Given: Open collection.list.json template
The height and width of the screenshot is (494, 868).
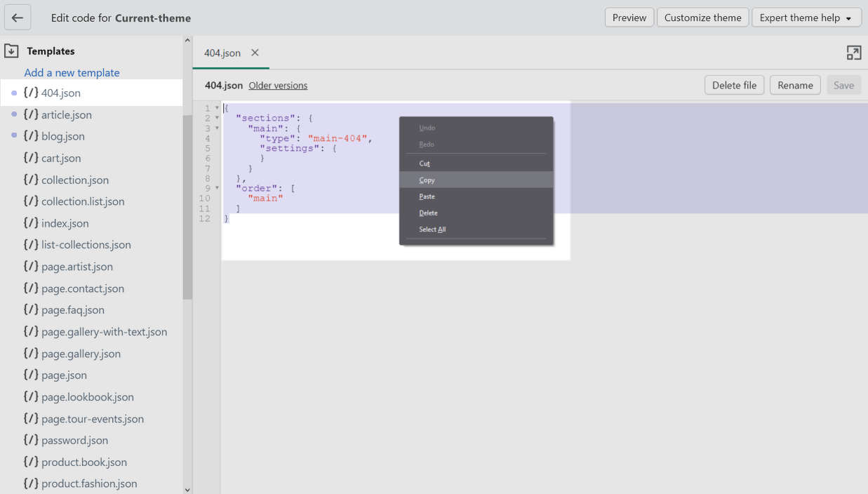Looking at the screenshot, I should [x=83, y=201].
